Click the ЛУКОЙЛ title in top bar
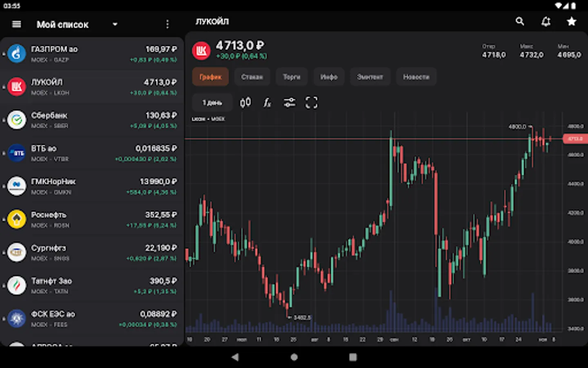Screen dimensions: 588x368 (212, 21)
